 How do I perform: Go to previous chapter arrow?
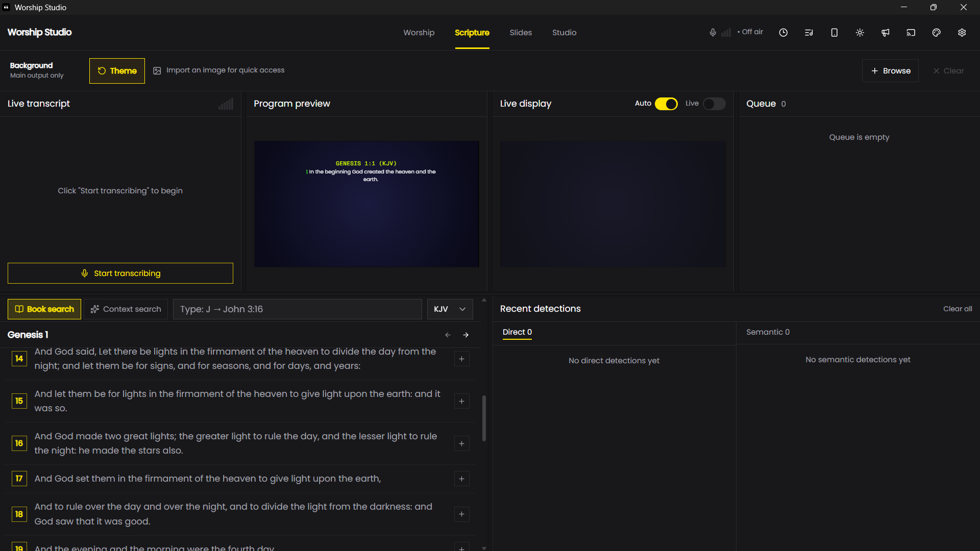coord(448,335)
